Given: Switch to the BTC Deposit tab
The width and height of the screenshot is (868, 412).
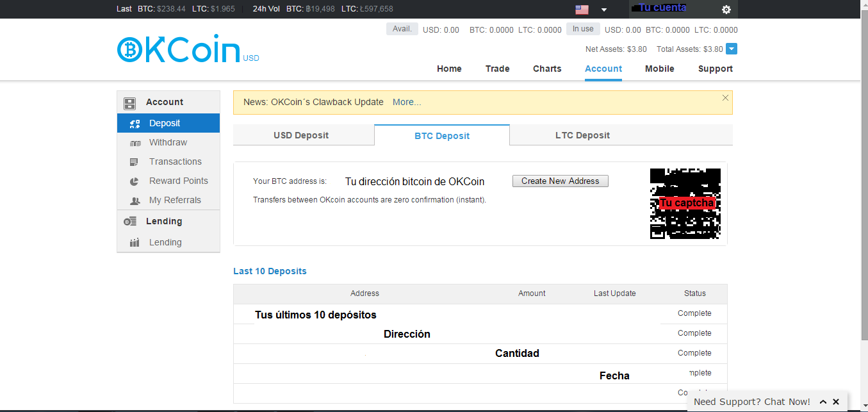Looking at the screenshot, I should click(442, 136).
